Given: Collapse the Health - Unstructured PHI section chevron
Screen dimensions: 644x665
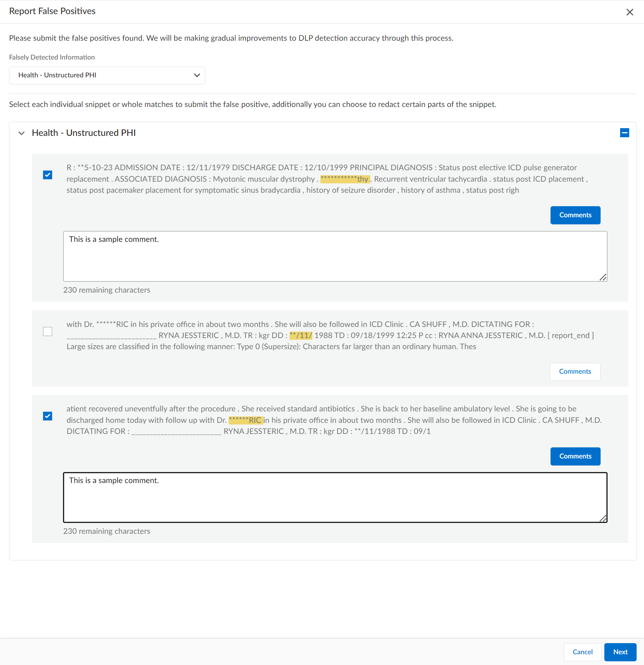Looking at the screenshot, I should pos(22,133).
